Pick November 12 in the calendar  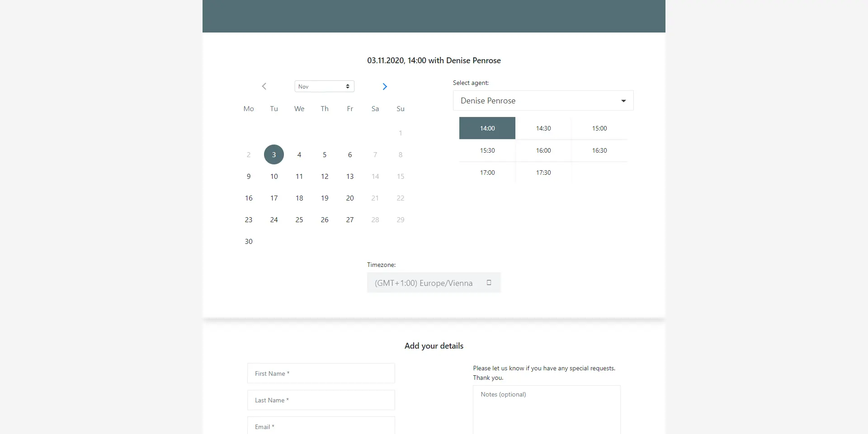click(325, 176)
